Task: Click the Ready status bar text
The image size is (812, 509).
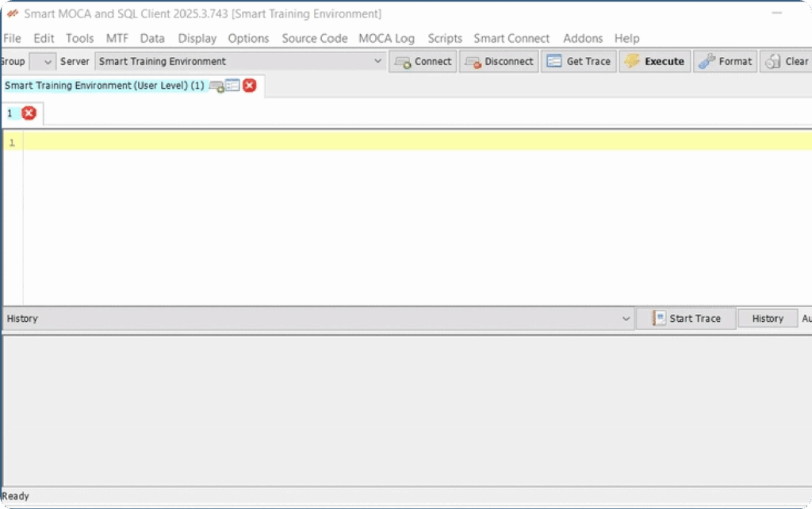Action: 16,496
